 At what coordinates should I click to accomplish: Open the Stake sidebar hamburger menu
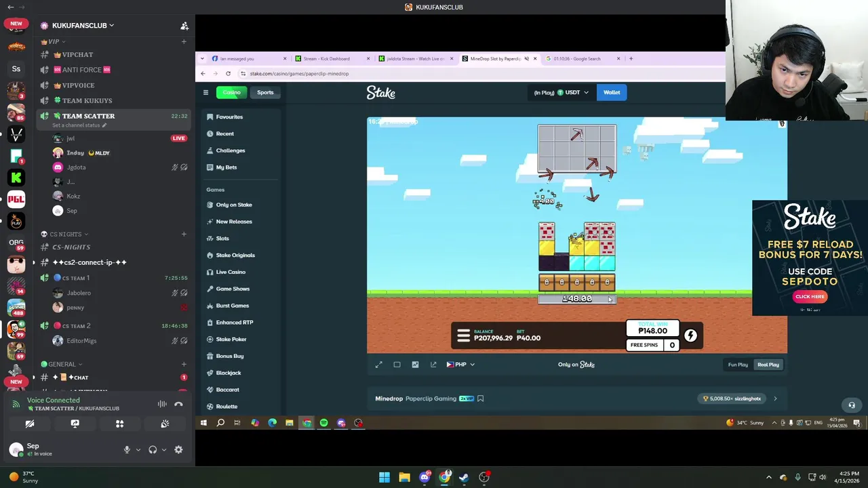[x=205, y=92]
